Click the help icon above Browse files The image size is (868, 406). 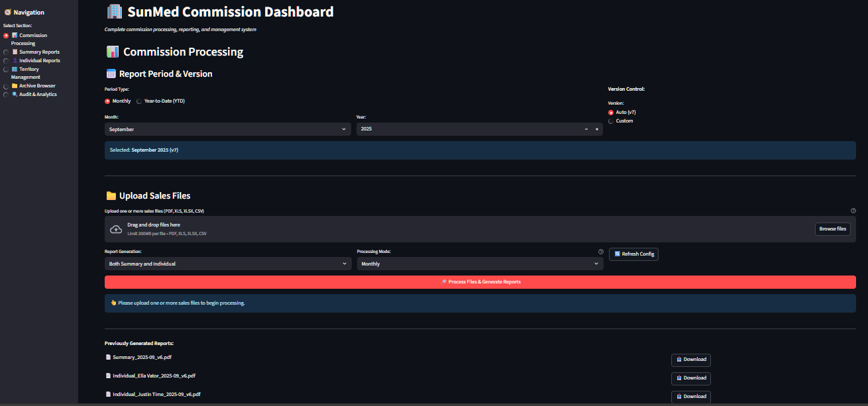pyautogui.click(x=853, y=210)
